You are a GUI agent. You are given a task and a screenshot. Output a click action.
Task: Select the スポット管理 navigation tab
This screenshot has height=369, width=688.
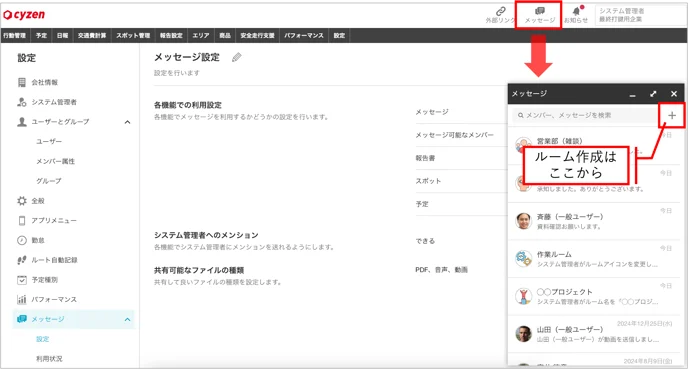(133, 36)
